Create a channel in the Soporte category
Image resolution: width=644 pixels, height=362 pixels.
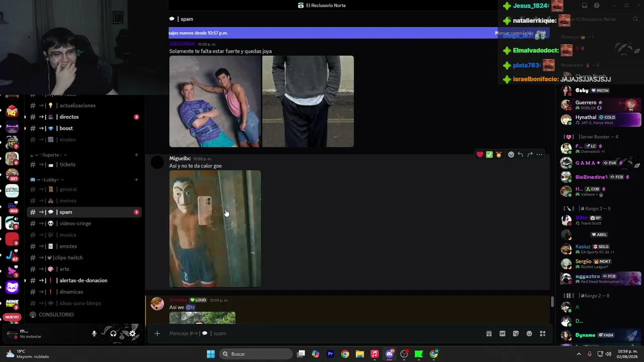click(x=136, y=155)
